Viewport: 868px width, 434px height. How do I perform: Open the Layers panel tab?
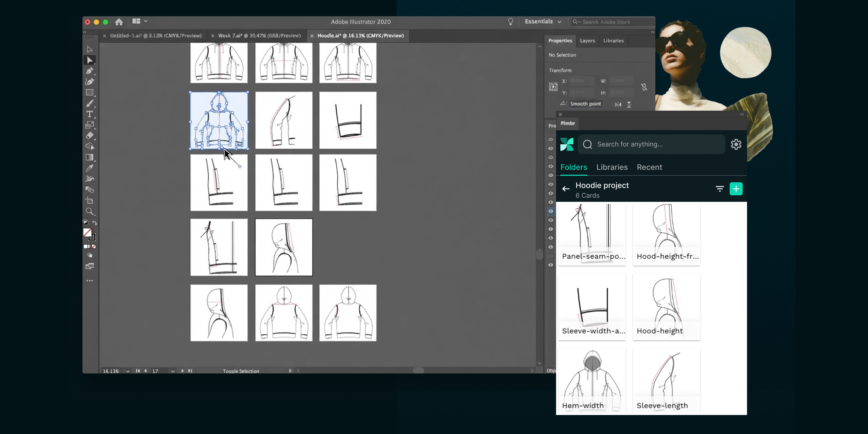587,40
